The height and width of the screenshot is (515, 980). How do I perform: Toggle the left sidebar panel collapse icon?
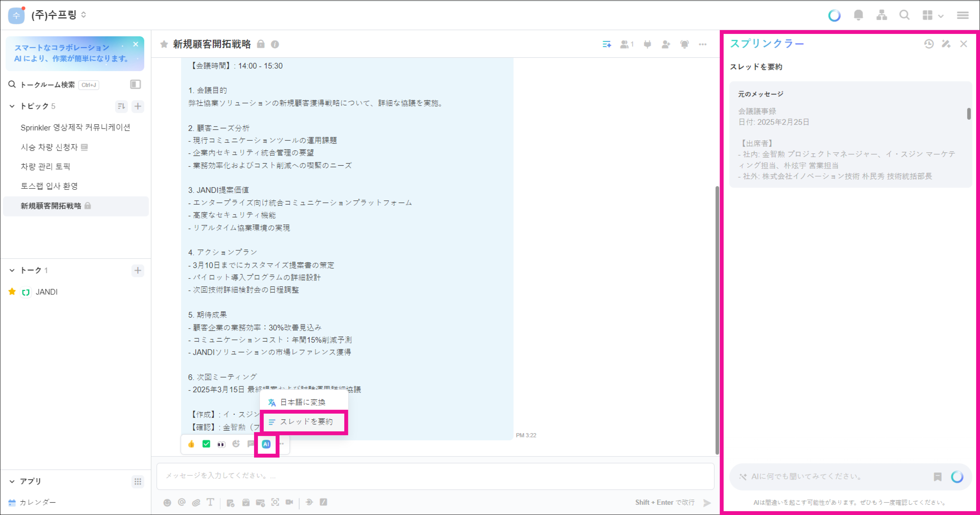tap(136, 84)
